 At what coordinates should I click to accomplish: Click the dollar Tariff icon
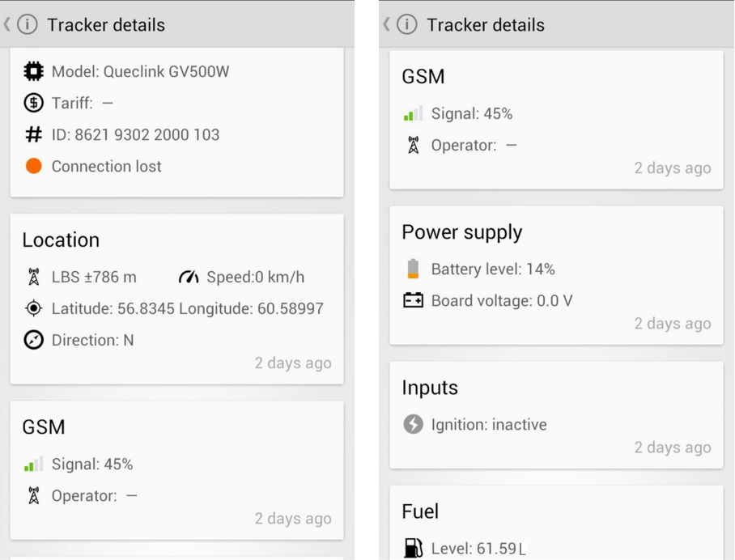[x=33, y=103]
